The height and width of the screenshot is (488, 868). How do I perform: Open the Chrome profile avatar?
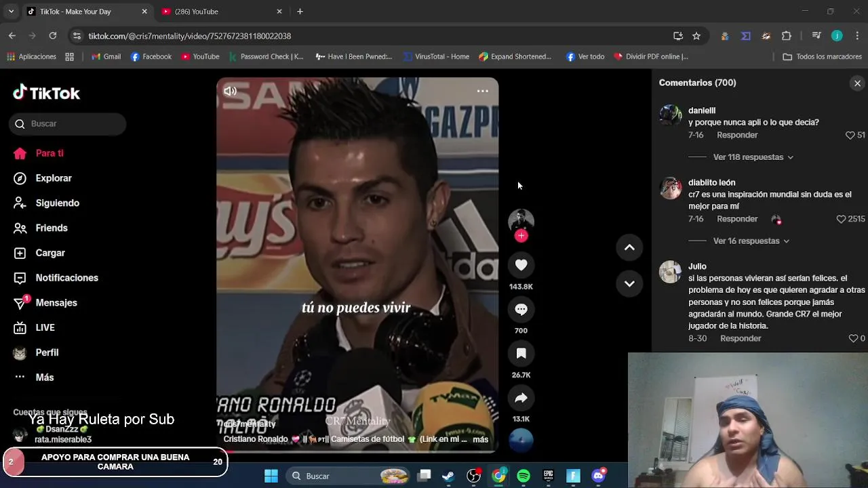pyautogui.click(x=837, y=36)
